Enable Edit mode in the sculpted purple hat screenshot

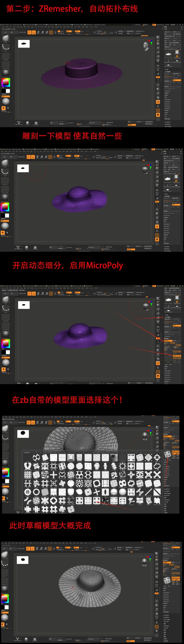[x=28, y=157]
